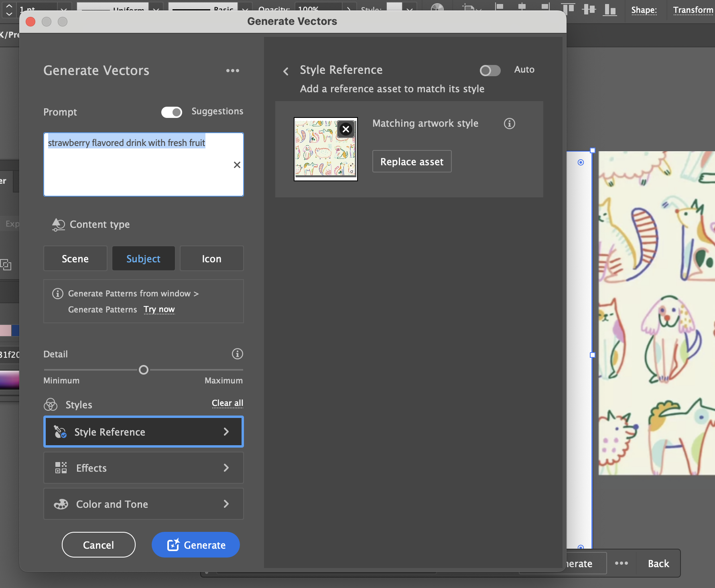Choose the Scene content type

pos(75,259)
